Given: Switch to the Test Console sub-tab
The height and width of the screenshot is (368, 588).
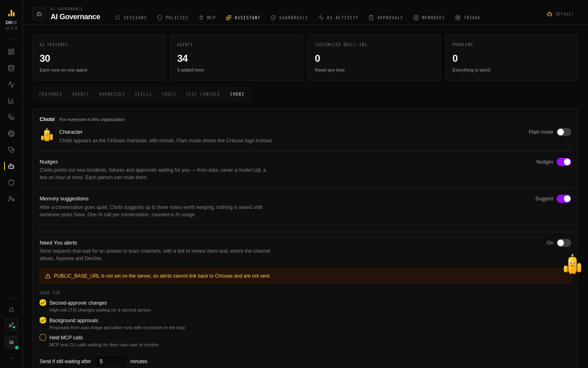Looking at the screenshot, I should [203, 94].
